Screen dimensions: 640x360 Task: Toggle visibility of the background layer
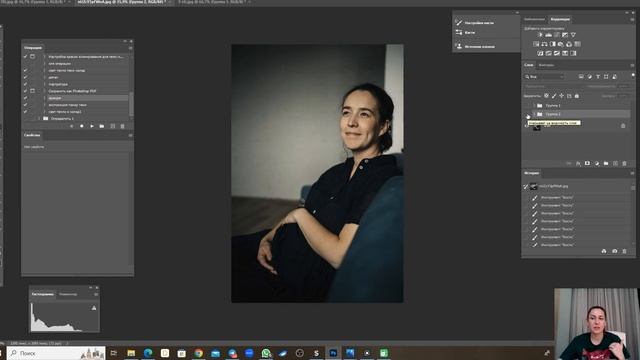[x=527, y=126]
